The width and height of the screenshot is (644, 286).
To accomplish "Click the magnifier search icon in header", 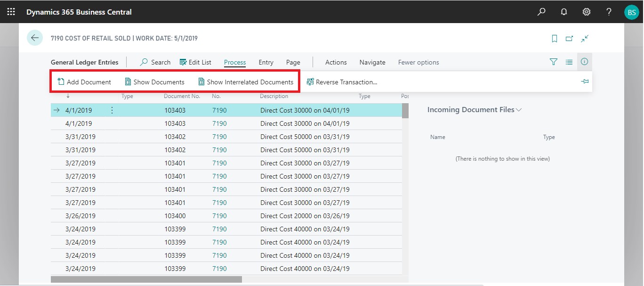I will coord(541,12).
